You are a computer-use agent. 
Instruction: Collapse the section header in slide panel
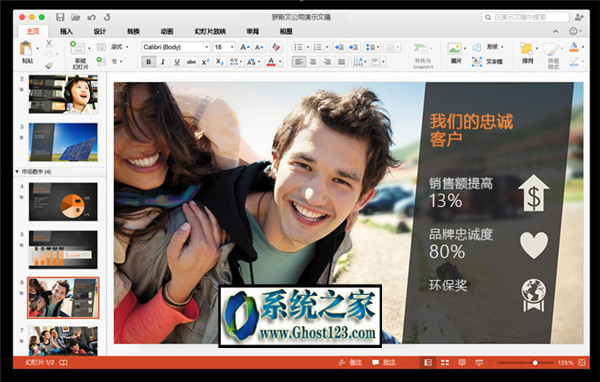click(17, 171)
